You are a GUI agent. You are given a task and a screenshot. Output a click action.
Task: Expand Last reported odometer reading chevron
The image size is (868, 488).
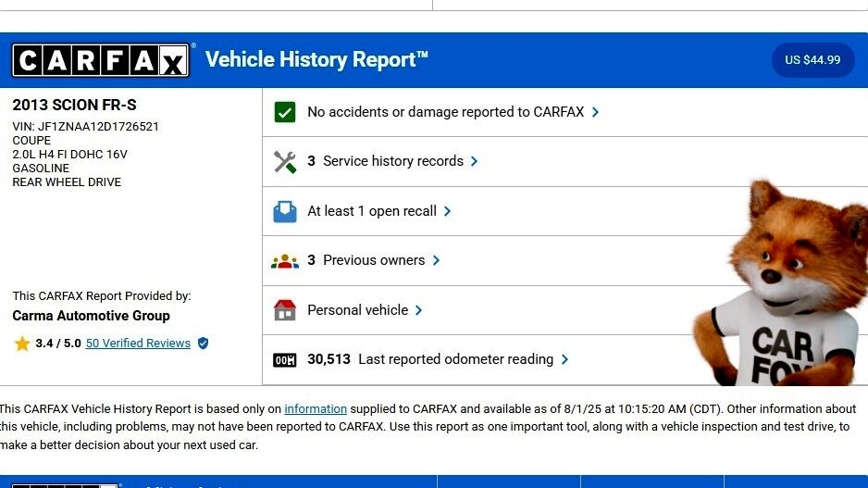(x=564, y=359)
